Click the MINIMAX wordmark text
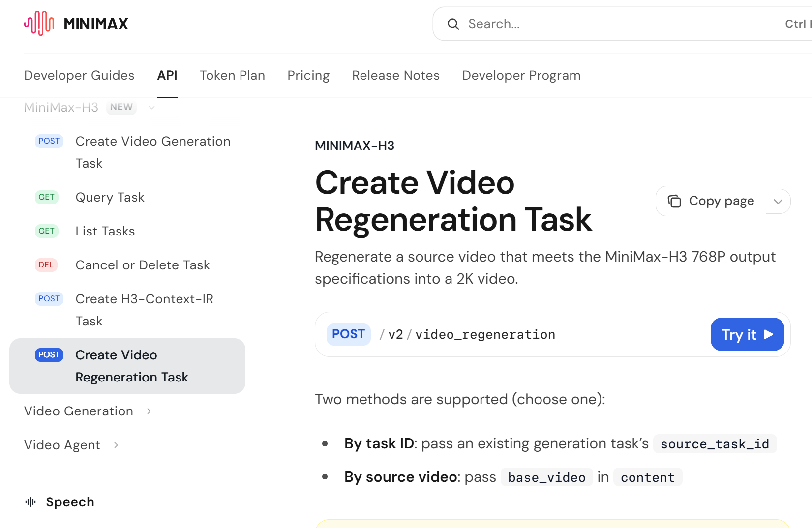This screenshot has height=528, width=812. click(x=96, y=24)
